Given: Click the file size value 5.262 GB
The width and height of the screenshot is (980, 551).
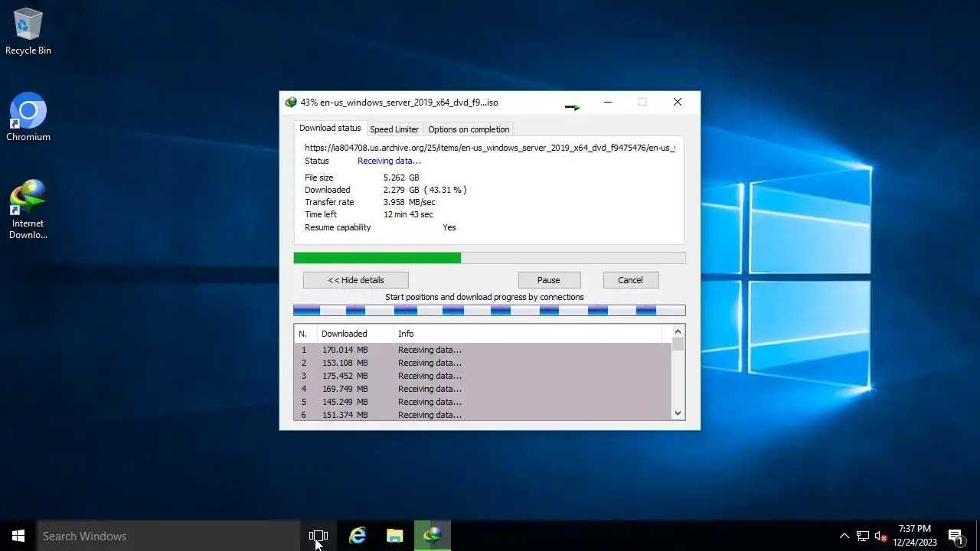Looking at the screenshot, I should (x=401, y=178).
